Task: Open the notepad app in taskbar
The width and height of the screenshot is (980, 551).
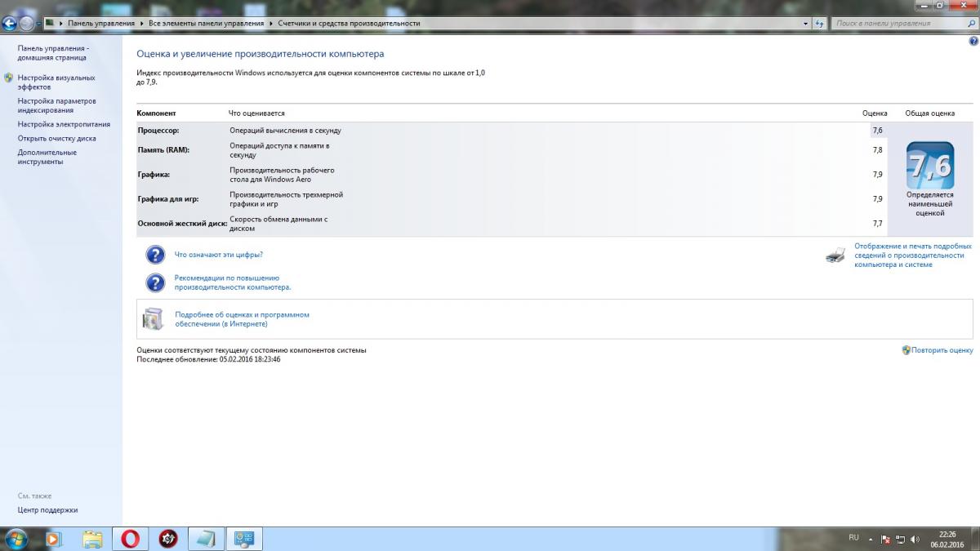Action: 206,539
